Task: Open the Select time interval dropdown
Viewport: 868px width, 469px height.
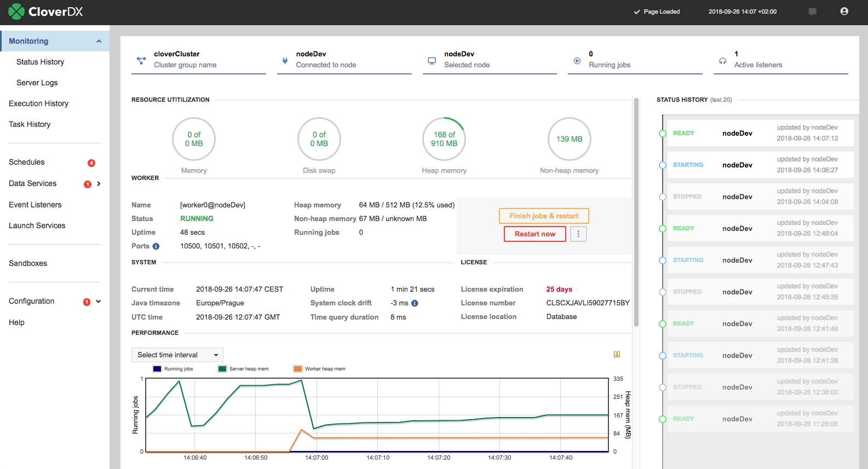Action: click(177, 355)
